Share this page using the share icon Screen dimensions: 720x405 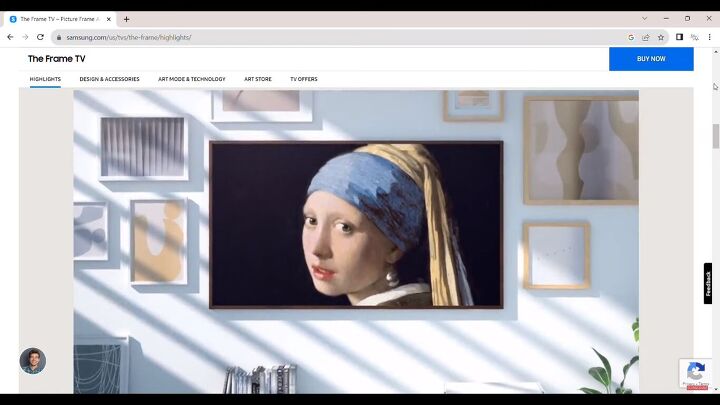coord(646,37)
